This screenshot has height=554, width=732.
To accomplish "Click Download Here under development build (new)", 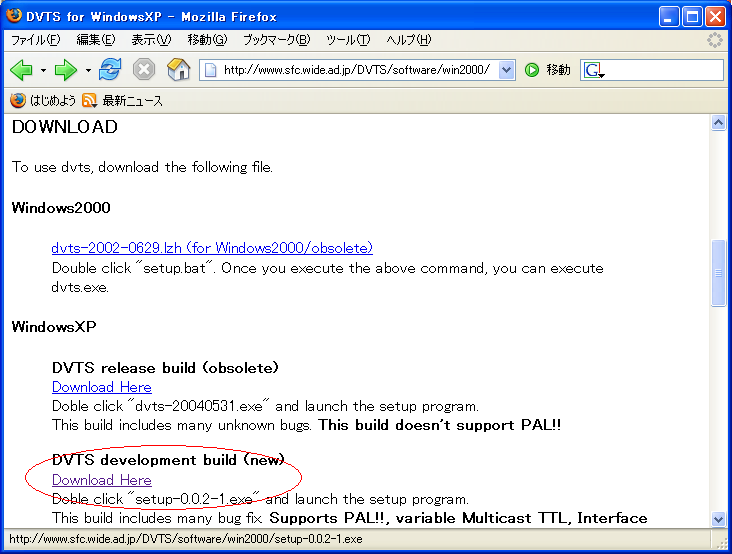I will (x=102, y=480).
